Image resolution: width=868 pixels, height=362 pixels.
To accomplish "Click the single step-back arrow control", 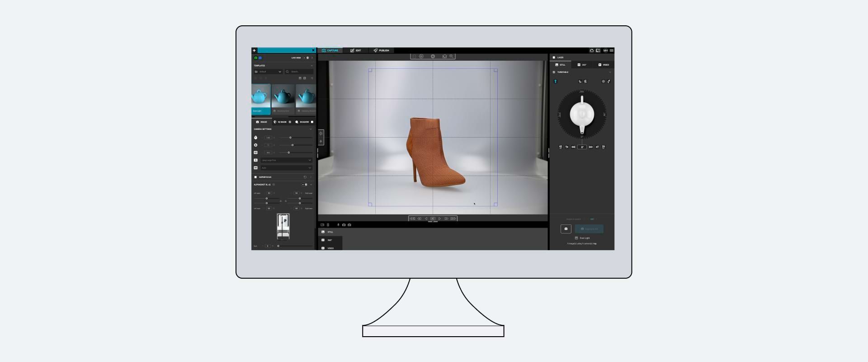I will tap(426, 219).
